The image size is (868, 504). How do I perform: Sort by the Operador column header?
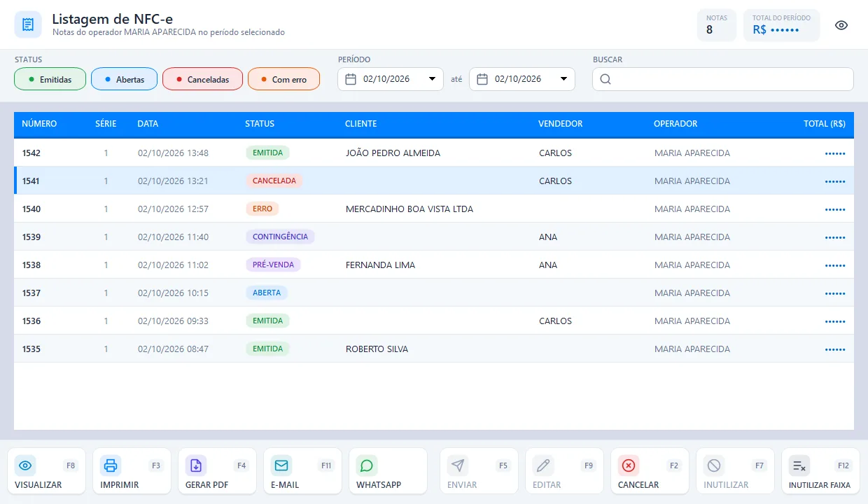675,124
